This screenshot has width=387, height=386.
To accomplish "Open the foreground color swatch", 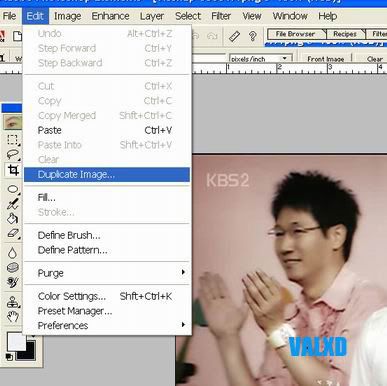I will coord(16,342).
